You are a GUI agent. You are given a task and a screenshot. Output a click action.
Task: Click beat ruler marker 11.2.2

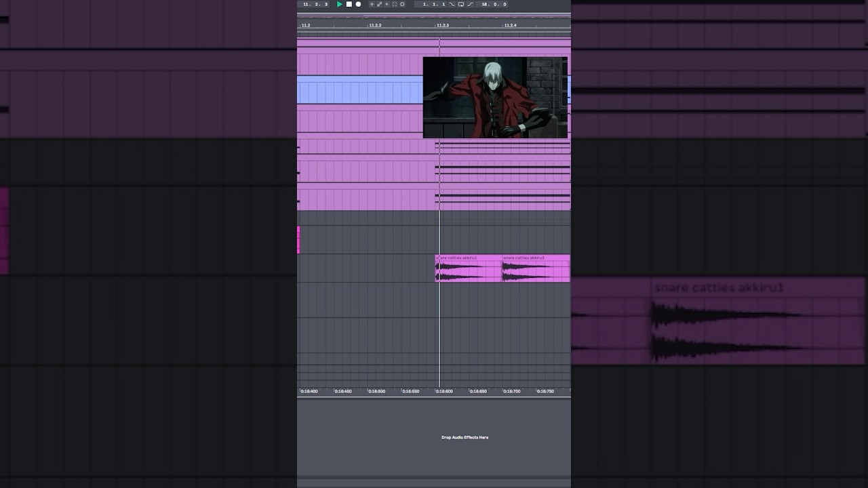[374, 25]
